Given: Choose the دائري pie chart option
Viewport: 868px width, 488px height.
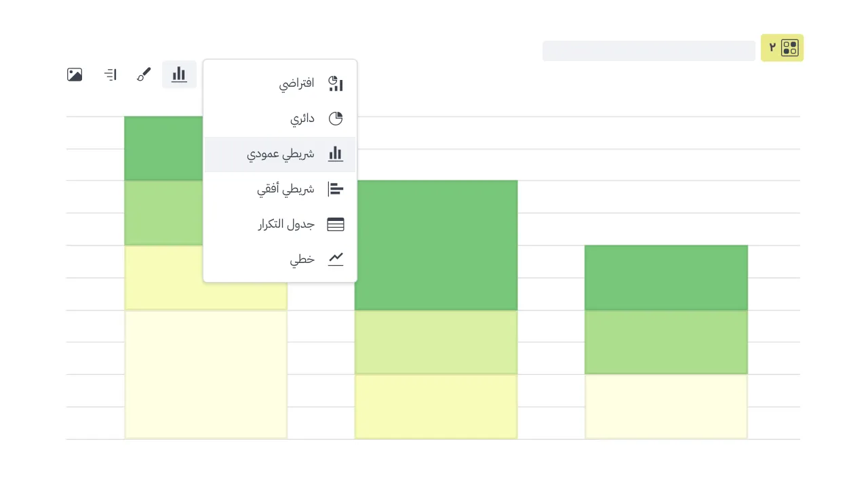Looking at the screenshot, I should tap(302, 119).
